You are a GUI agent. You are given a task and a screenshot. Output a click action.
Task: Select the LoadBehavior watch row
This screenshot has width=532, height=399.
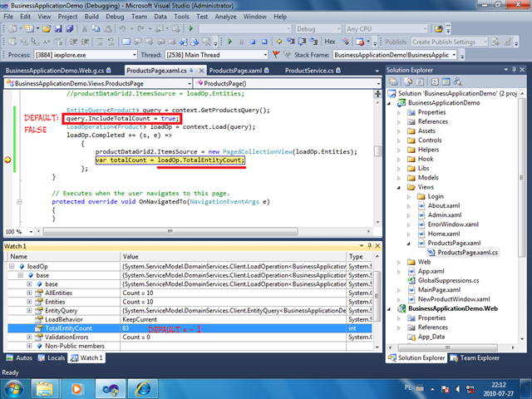pos(190,319)
